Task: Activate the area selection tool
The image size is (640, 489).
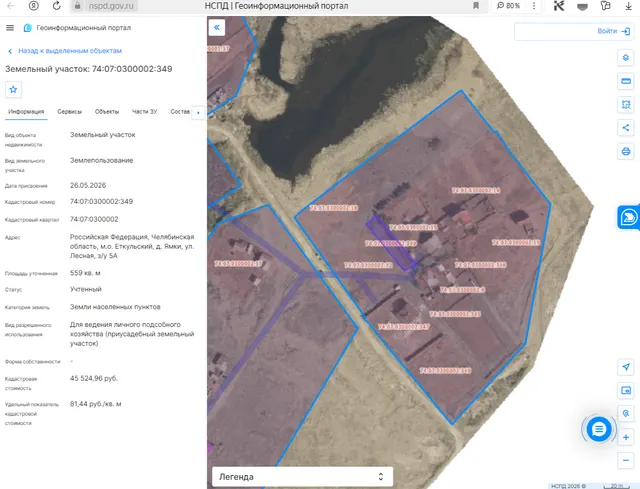Action: [x=625, y=104]
